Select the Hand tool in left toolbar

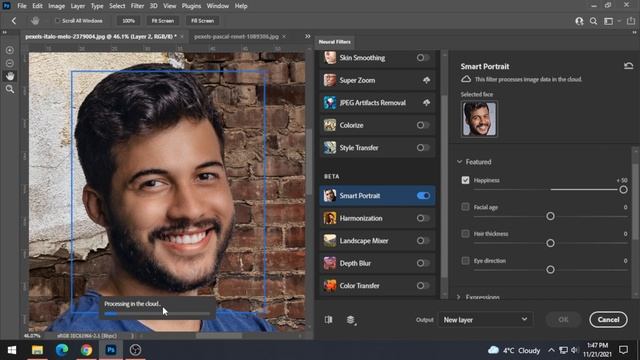pyautogui.click(x=10, y=76)
